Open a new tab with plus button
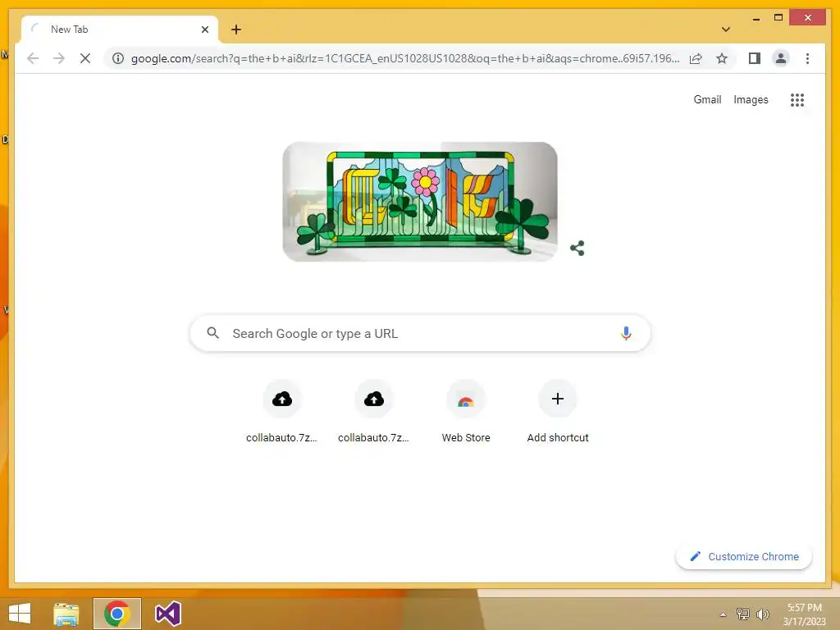The height and width of the screenshot is (630, 840). pos(236,30)
